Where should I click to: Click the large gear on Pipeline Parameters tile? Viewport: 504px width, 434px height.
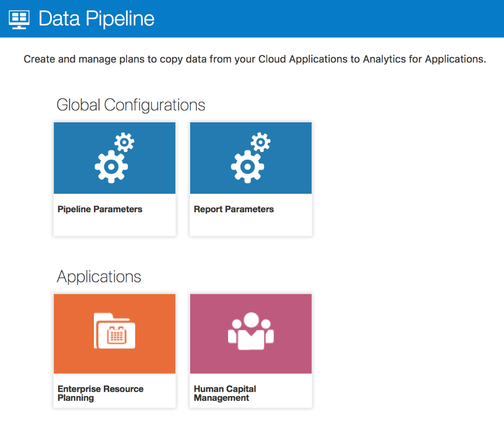coord(111,166)
